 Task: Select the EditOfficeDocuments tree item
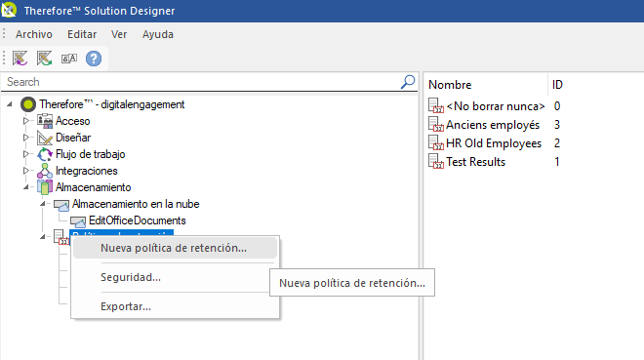tap(138, 220)
